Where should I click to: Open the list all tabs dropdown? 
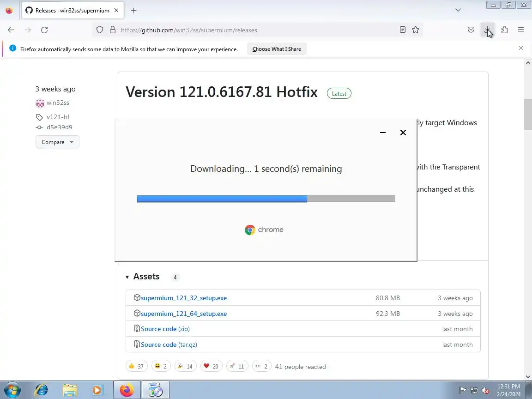458,10
